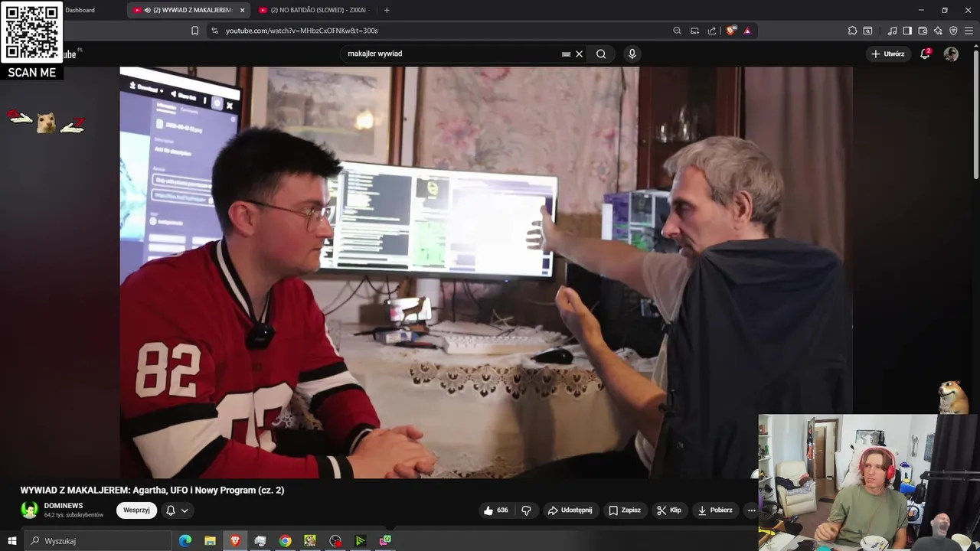Open the three-dot more actions menu
The width and height of the screenshot is (980, 551).
tap(751, 510)
